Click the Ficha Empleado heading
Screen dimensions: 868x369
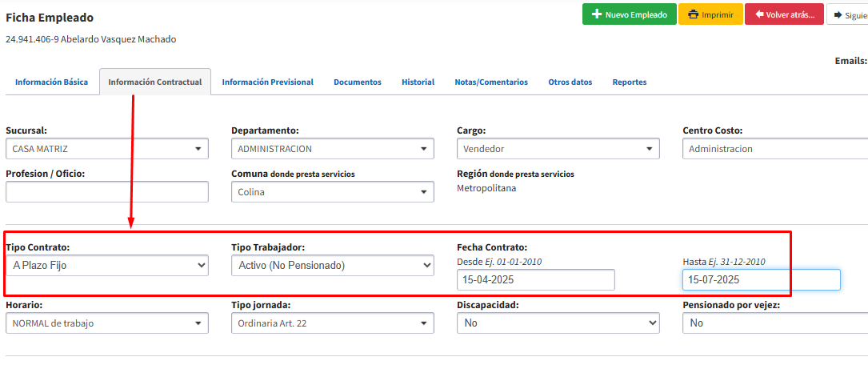click(50, 18)
